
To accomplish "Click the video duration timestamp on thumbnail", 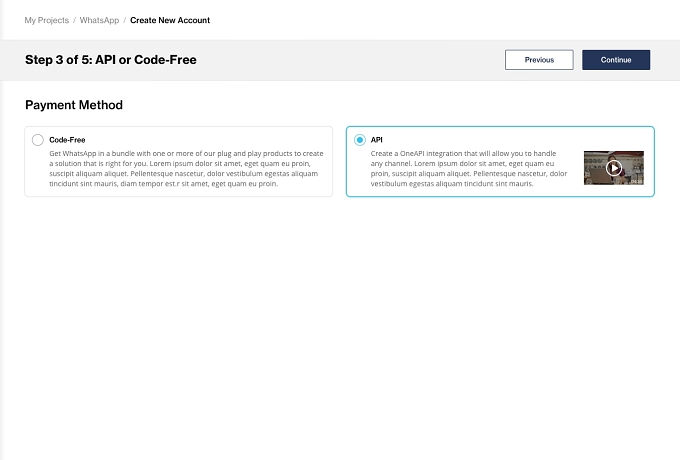I will (637, 182).
